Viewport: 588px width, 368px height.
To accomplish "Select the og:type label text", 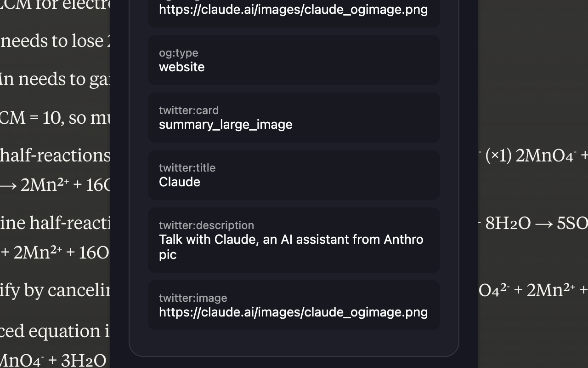I will tap(178, 52).
